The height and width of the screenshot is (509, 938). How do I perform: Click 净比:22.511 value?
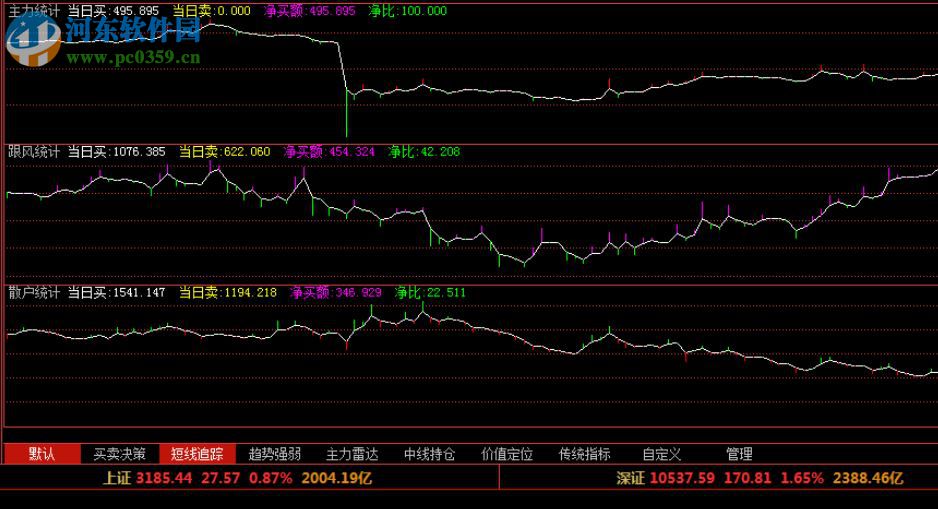click(430, 292)
